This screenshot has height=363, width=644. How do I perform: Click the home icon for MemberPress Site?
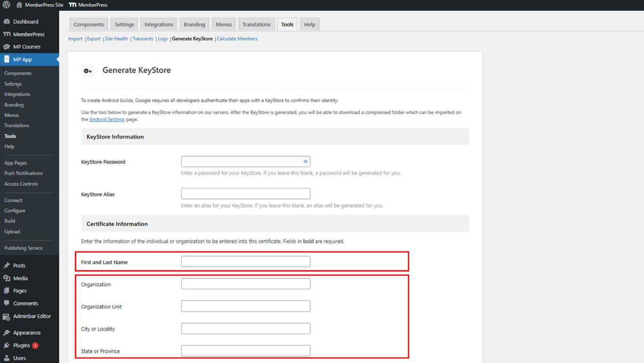(x=19, y=5)
